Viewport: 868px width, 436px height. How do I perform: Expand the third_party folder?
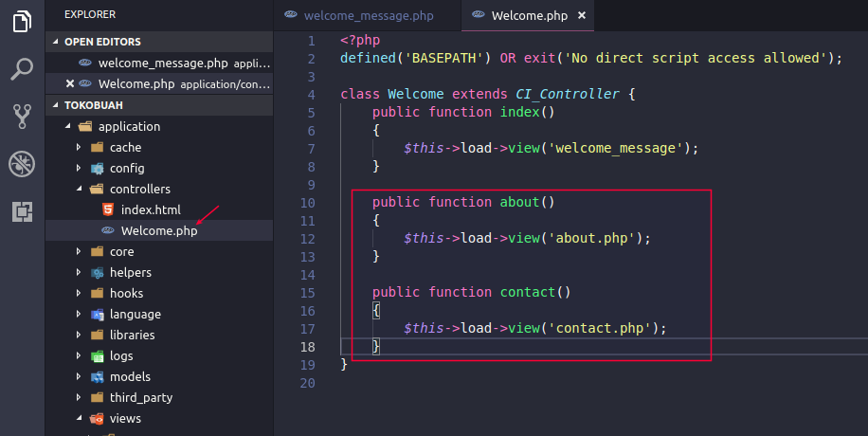click(x=140, y=397)
